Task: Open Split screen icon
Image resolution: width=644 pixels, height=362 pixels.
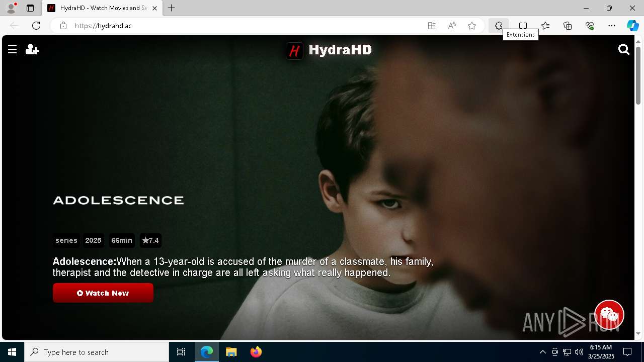Action: [x=523, y=26]
